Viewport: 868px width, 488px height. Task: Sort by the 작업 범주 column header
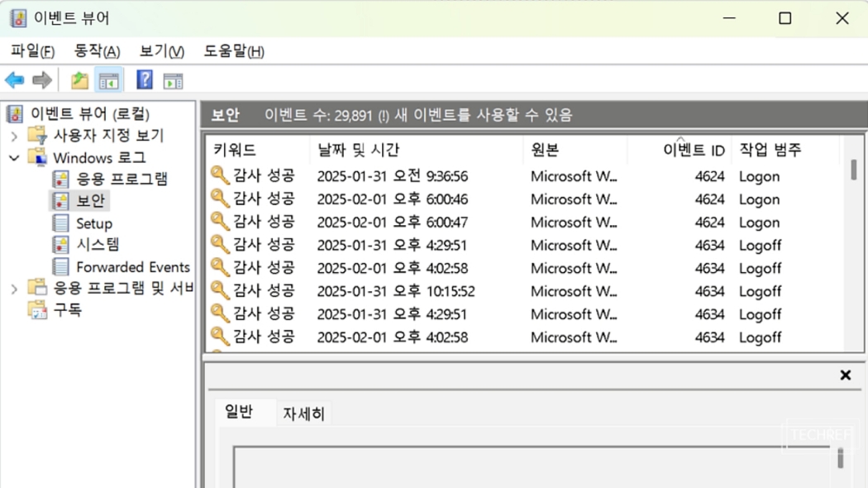coord(785,150)
